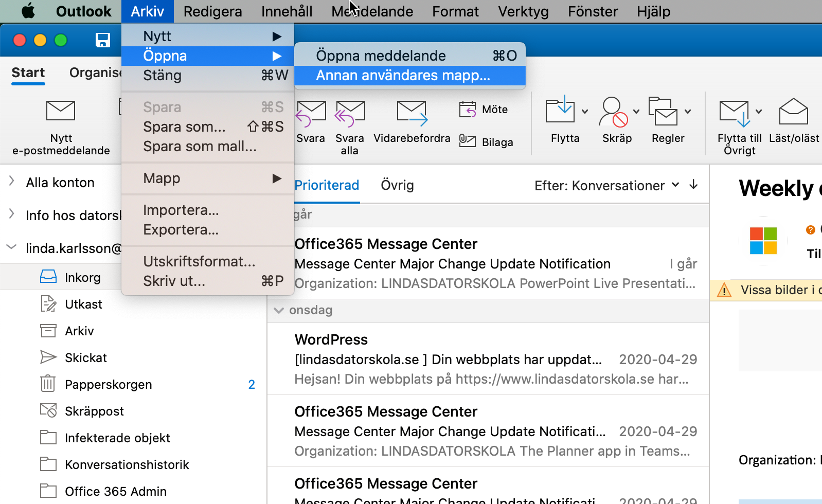
Task: Click the Bilaga attachment icon
Action: click(x=468, y=140)
